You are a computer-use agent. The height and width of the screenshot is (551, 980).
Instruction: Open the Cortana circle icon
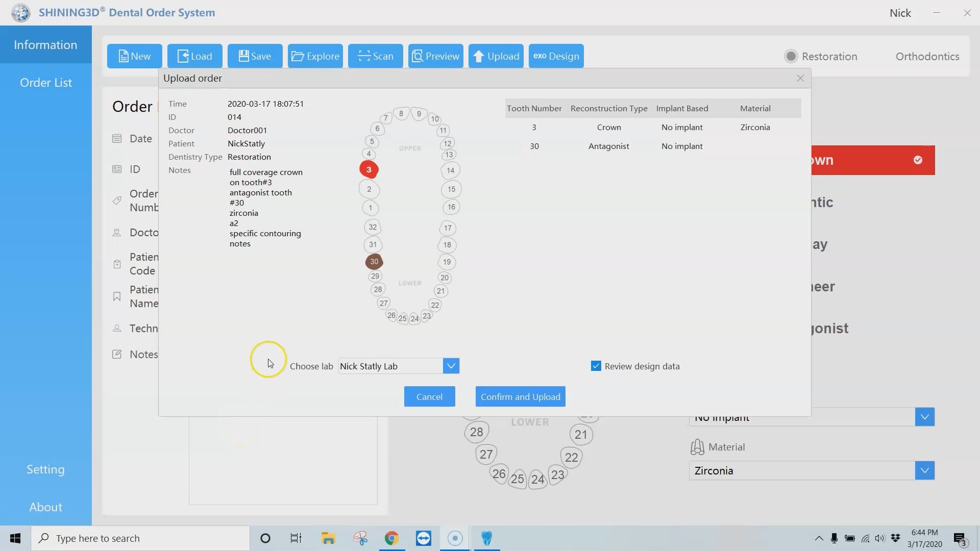pos(265,538)
